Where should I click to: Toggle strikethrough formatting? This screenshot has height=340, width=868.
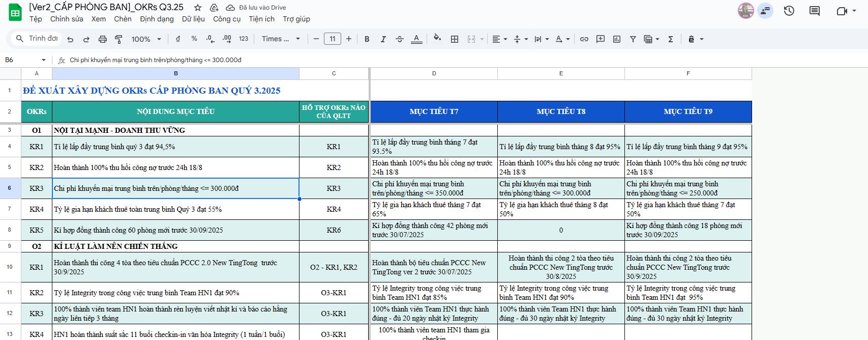click(400, 39)
